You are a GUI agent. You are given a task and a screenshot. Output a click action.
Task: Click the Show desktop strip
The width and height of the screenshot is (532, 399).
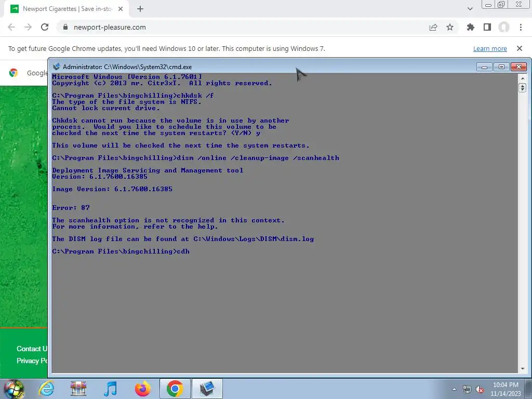528,389
